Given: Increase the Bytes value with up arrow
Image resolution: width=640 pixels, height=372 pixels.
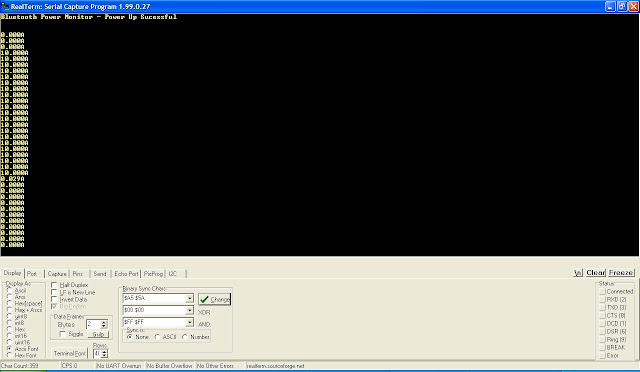Looking at the screenshot, I should [104, 322].
